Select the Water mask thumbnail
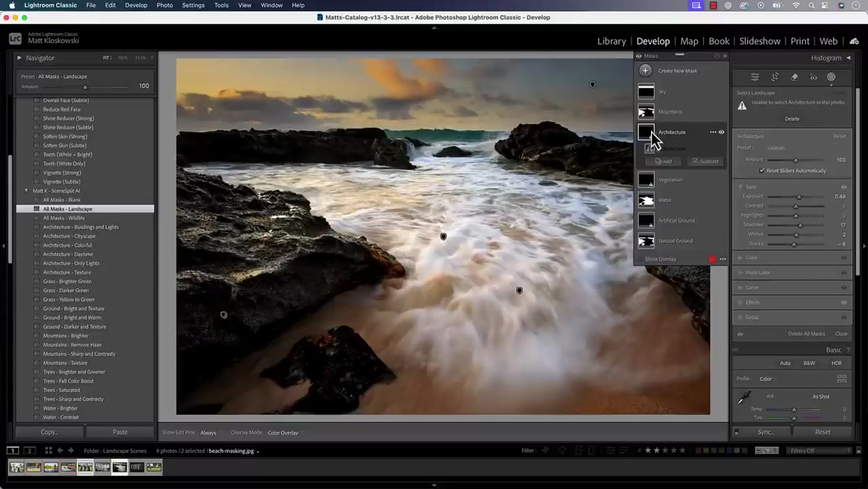 tap(646, 200)
